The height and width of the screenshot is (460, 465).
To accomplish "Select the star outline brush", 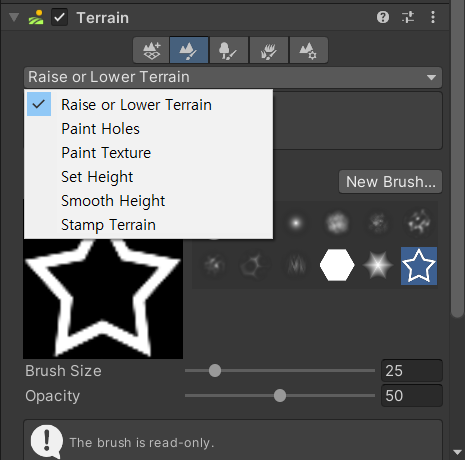I will click(419, 266).
